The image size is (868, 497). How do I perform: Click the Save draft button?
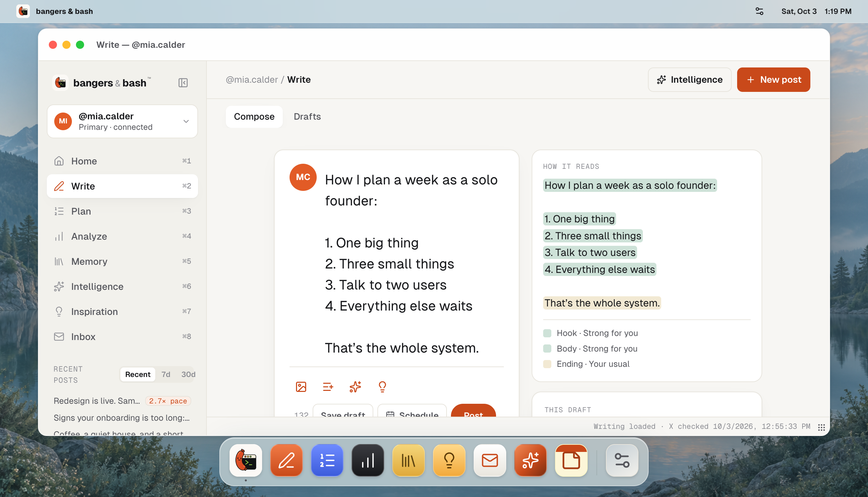point(343,411)
